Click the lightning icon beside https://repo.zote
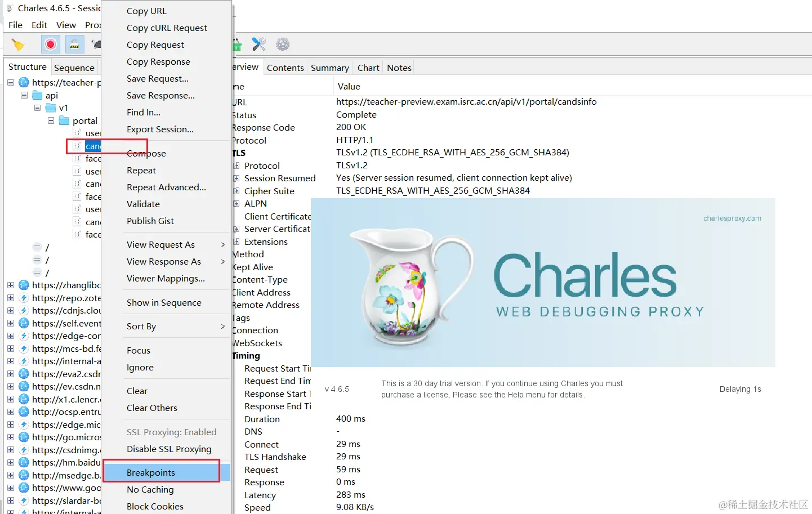This screenshot has height=514, width=812. pos(24,298)
